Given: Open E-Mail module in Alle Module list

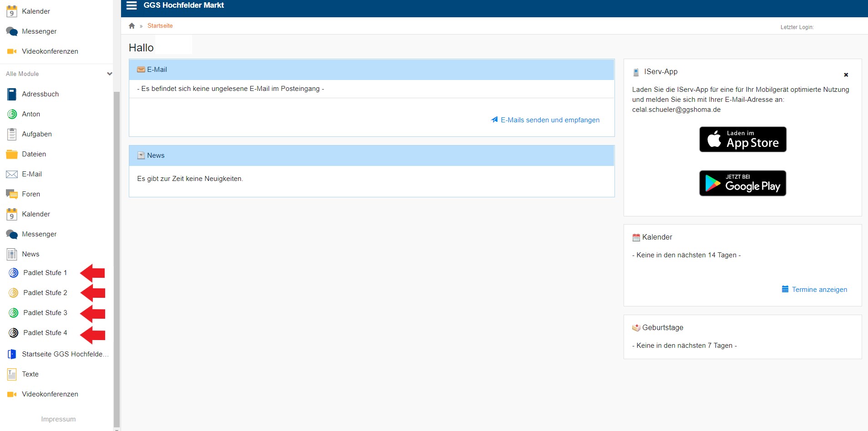Looking at the screenshot, I should click(32, 174).
